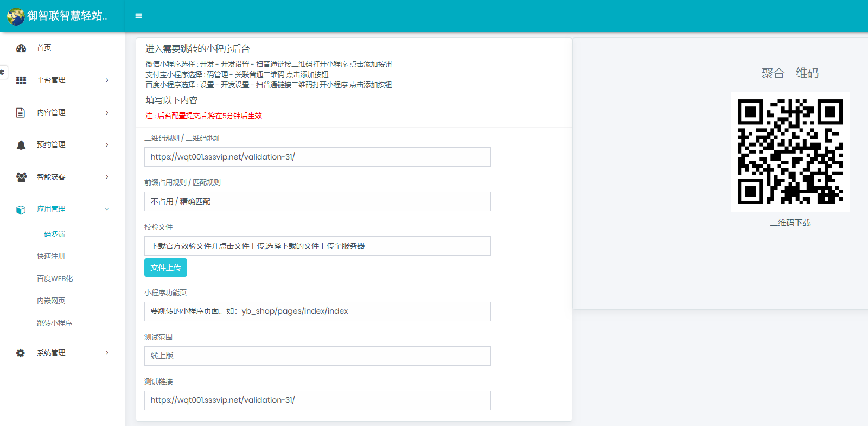Viewport: 868px width, 426px height.
Task: Click the 二维码下载 link
Action: [790, 223]
